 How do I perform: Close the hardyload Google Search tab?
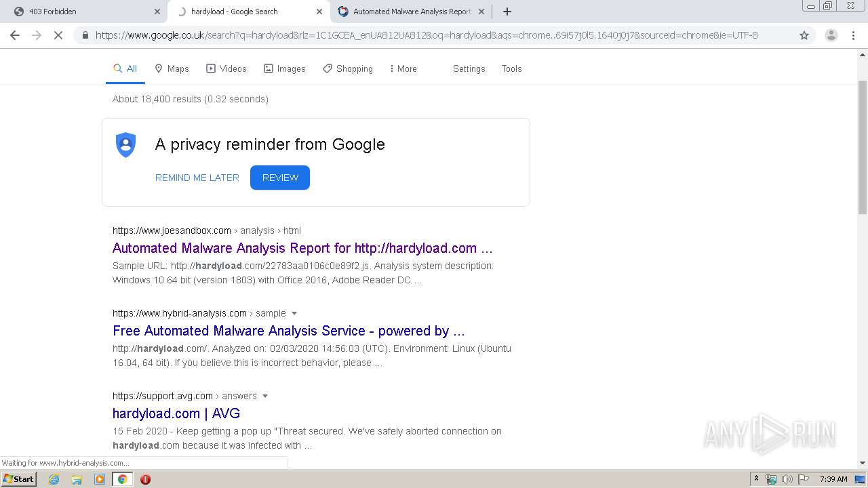[319, 12]
